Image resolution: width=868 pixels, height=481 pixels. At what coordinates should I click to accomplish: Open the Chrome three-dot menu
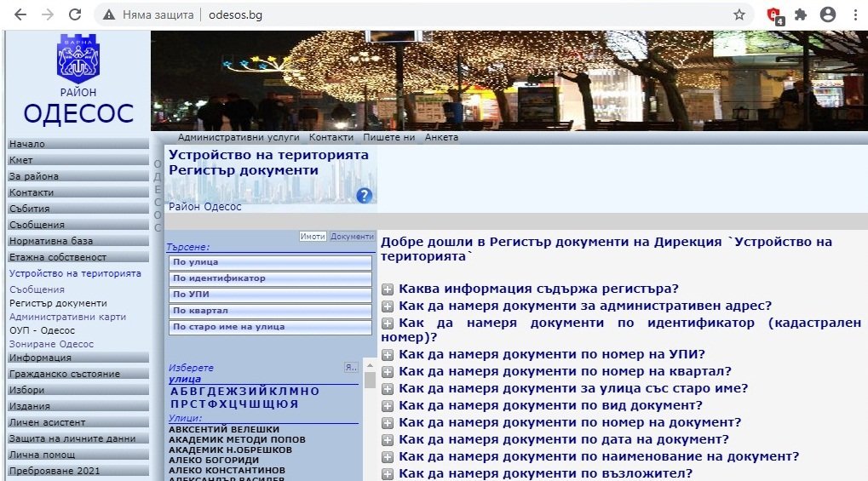[x=854, y=14]
